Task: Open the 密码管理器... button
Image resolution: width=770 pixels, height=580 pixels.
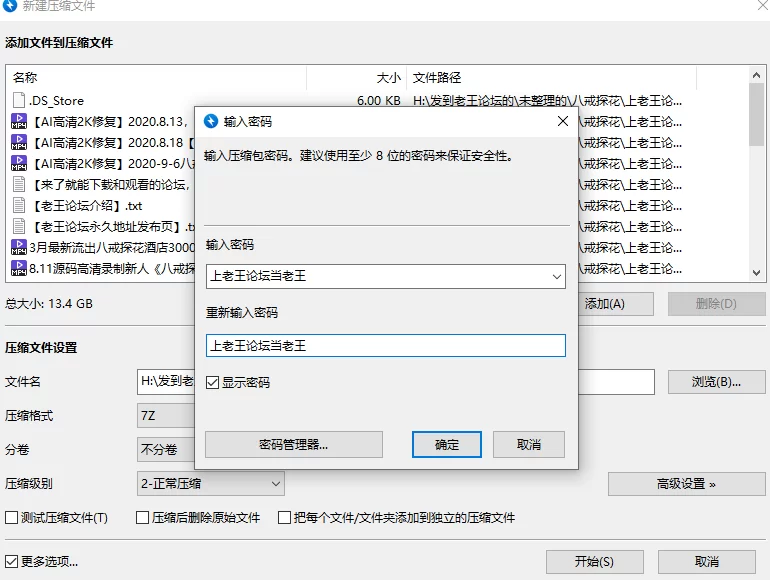Action: [x=293, y=444]
